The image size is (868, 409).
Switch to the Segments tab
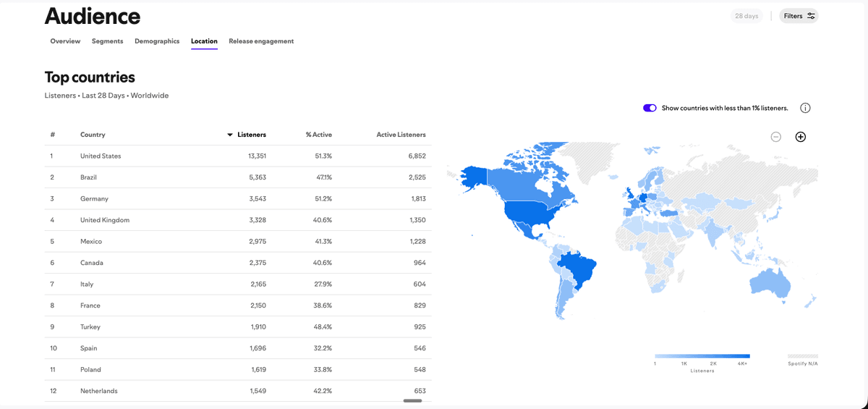coord(107,41)
